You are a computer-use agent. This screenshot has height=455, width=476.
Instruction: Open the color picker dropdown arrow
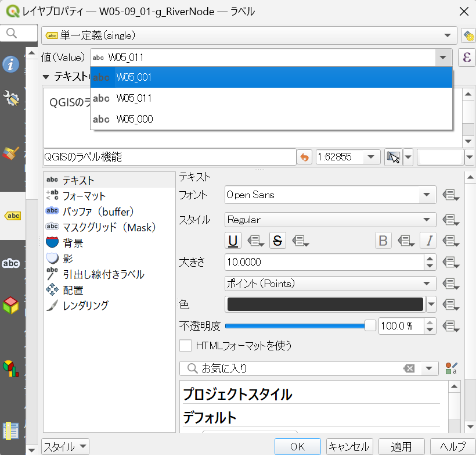[x=431, y=304]
